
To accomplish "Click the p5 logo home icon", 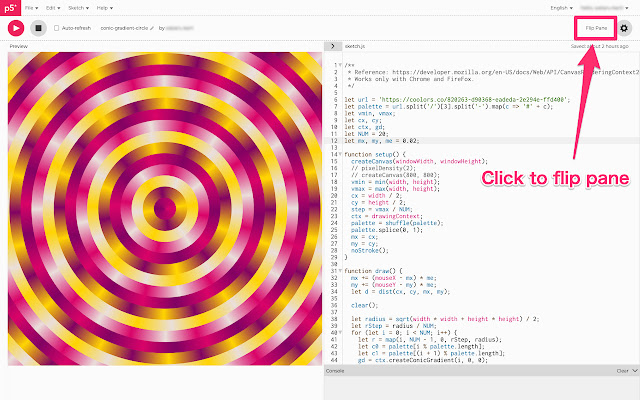I will pos(10,8).
